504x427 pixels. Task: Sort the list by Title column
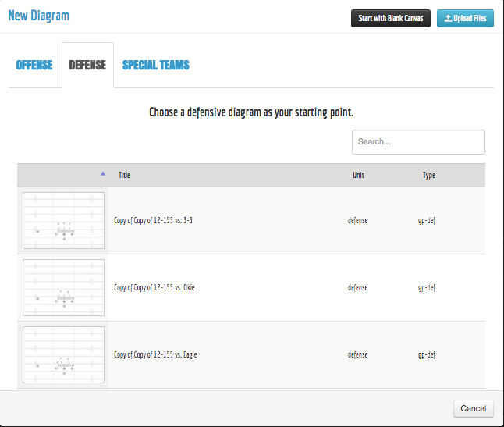coord(125,176)
